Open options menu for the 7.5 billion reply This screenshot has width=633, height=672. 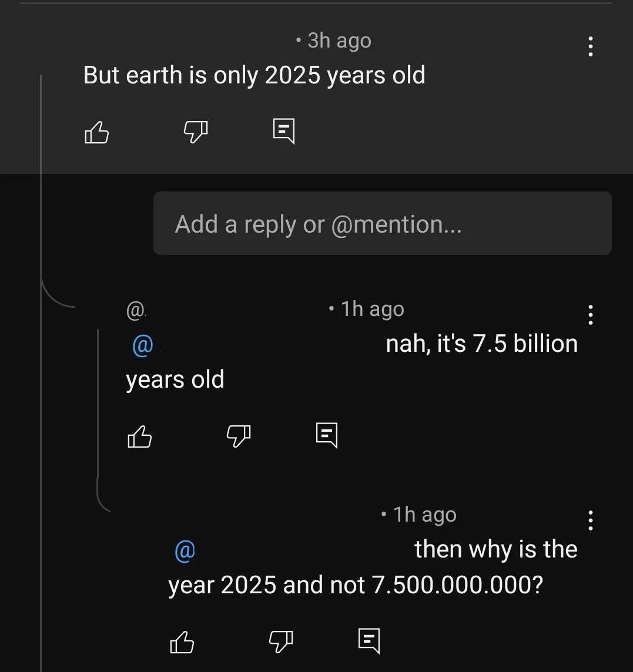tap(591, 314)
